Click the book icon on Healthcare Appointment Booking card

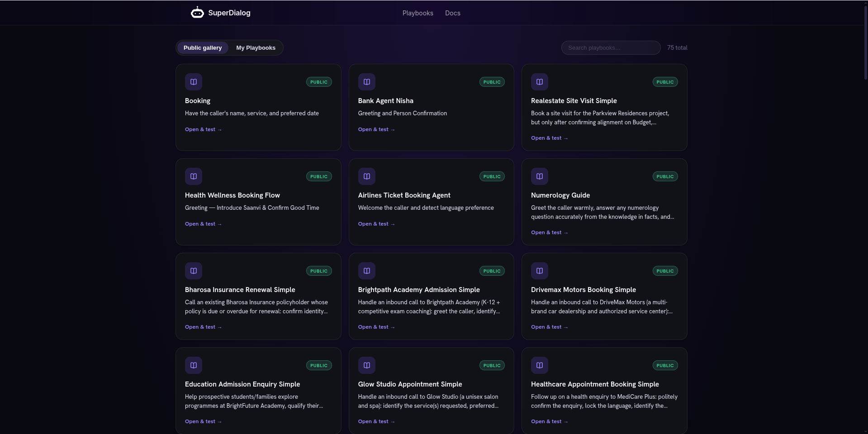click(x=540, y=365)
